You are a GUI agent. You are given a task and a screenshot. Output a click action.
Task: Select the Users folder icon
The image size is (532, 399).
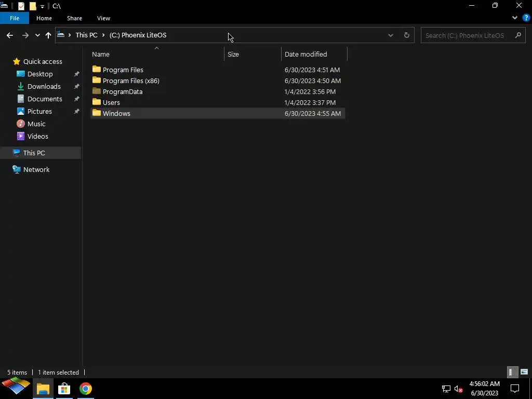pyautogui.click(x=97, y=102)
